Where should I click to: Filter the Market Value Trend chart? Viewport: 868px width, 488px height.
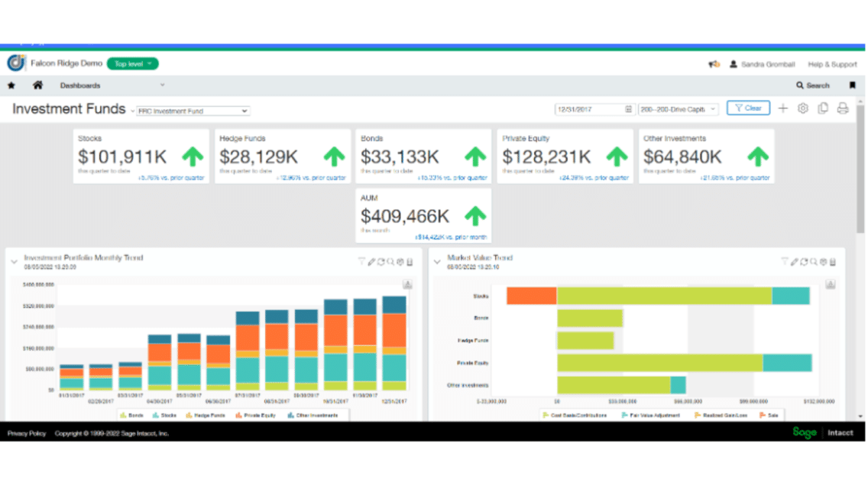[x=785, y=262]
